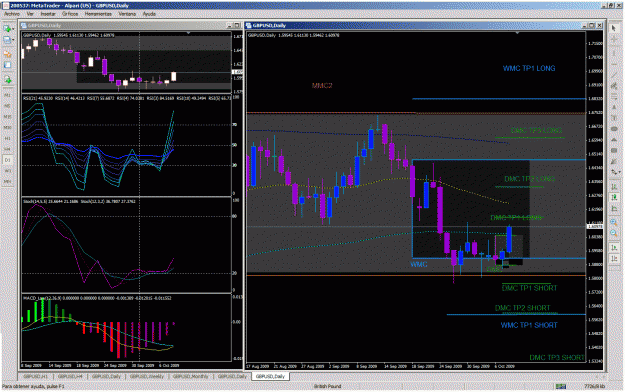Screen dimensions: 625x392
Task: Open the Insertar menu
Action: 48,14
